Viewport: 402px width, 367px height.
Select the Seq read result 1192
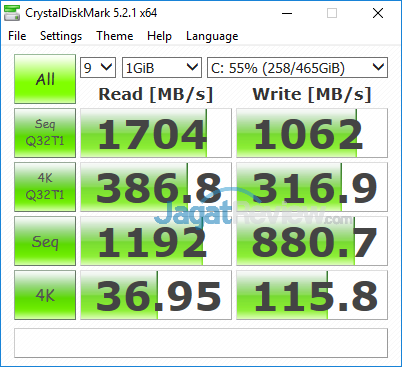pyautogui.click(x=156, y=241)
